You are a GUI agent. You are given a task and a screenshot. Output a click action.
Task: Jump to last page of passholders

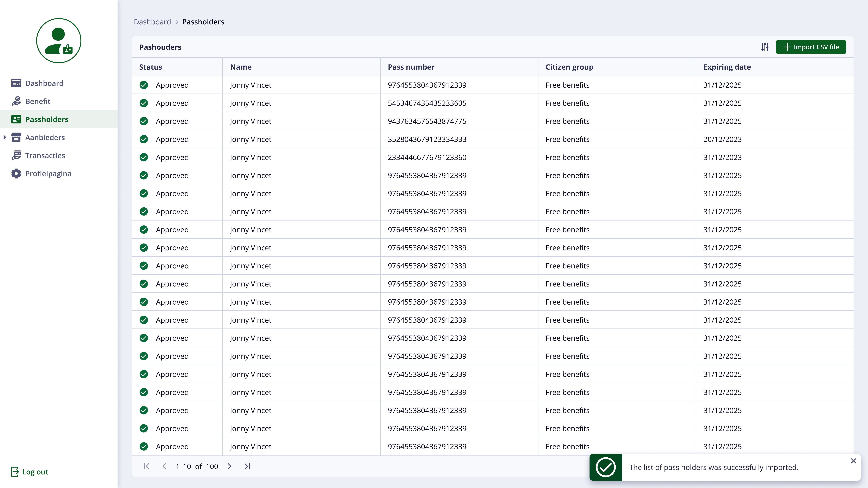[x=247, y=466]
